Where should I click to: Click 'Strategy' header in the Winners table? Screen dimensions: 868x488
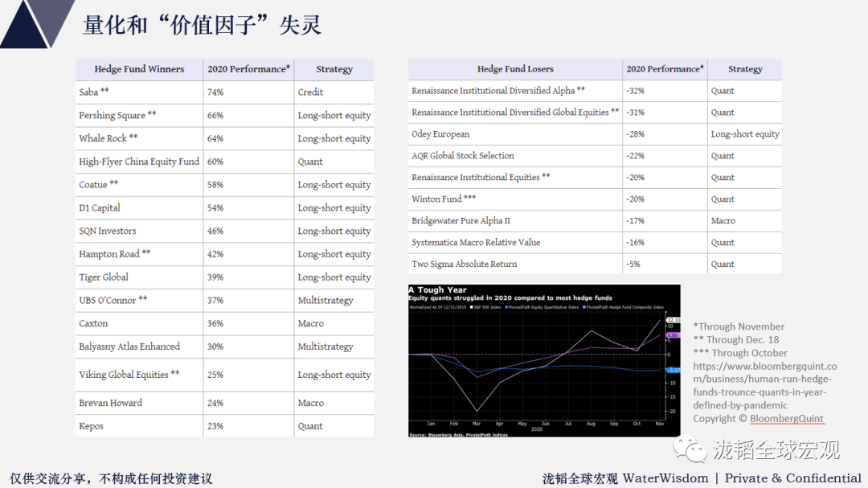point(334,69)
